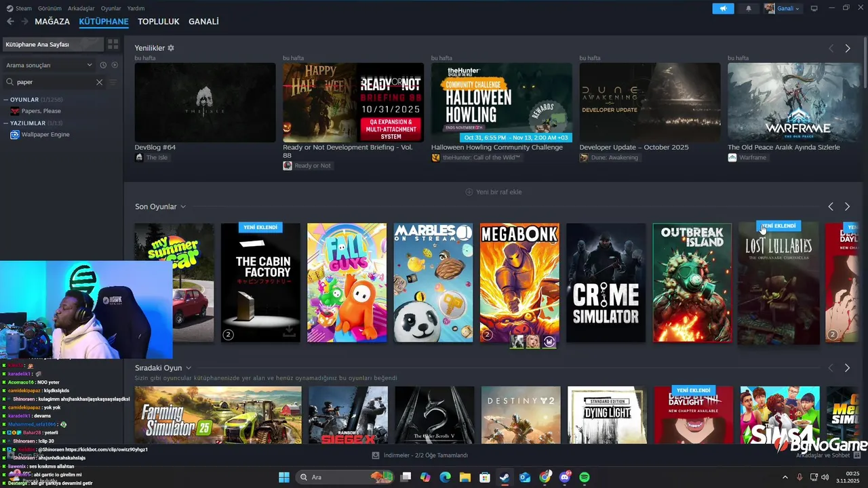Sort library by recent activity clock icon
The width and height of the screenshot is (868, 488).
(103, 65)
